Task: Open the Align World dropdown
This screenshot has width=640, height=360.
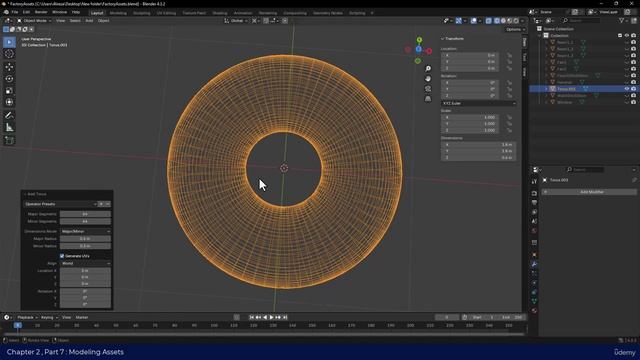Action: tap(86, 264)
